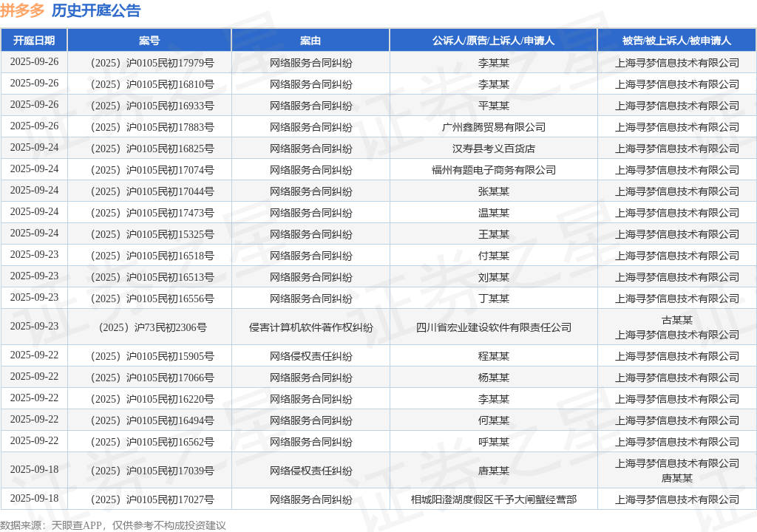Click the 案由 column header
The width and height of the screenshot is (757, 532).
[310, 41]
